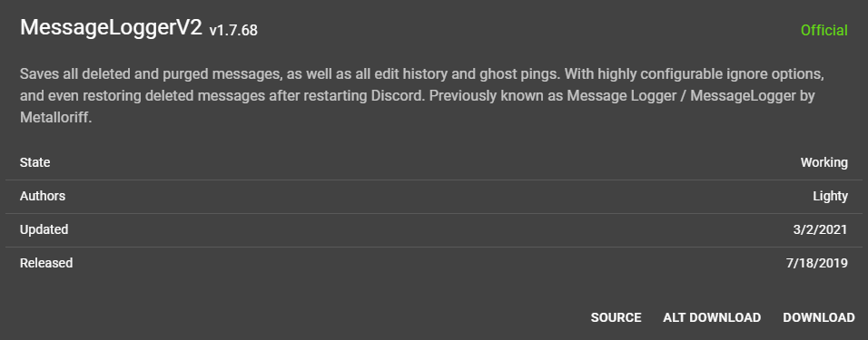Click the Authors row label

(43, 196)
